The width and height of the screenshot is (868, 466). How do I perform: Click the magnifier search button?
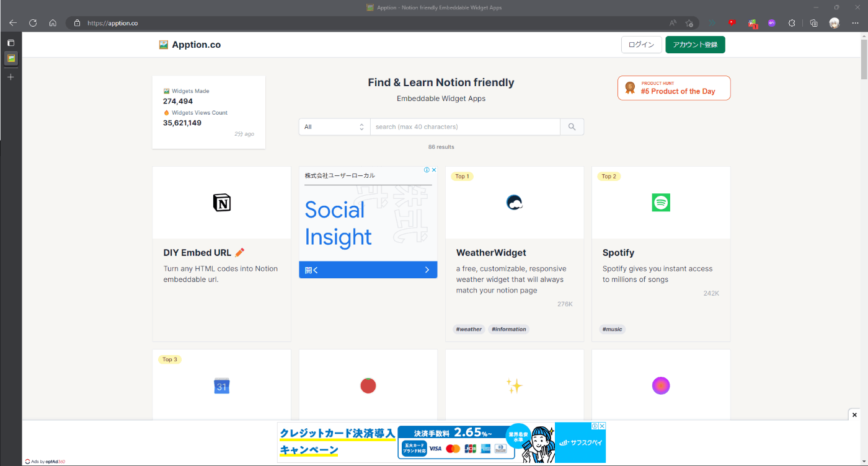572,126
